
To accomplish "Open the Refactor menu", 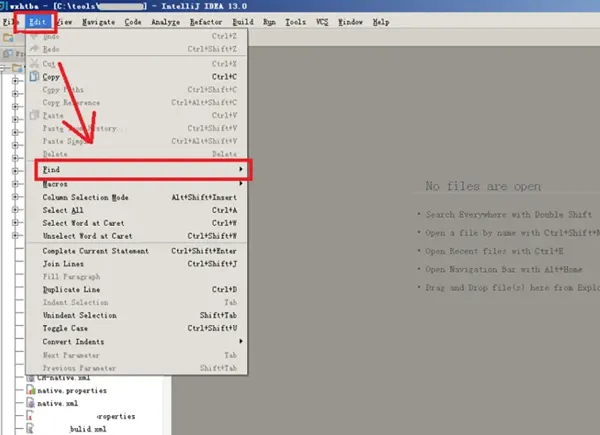I will pyautogui.click(x=206, y=22).
